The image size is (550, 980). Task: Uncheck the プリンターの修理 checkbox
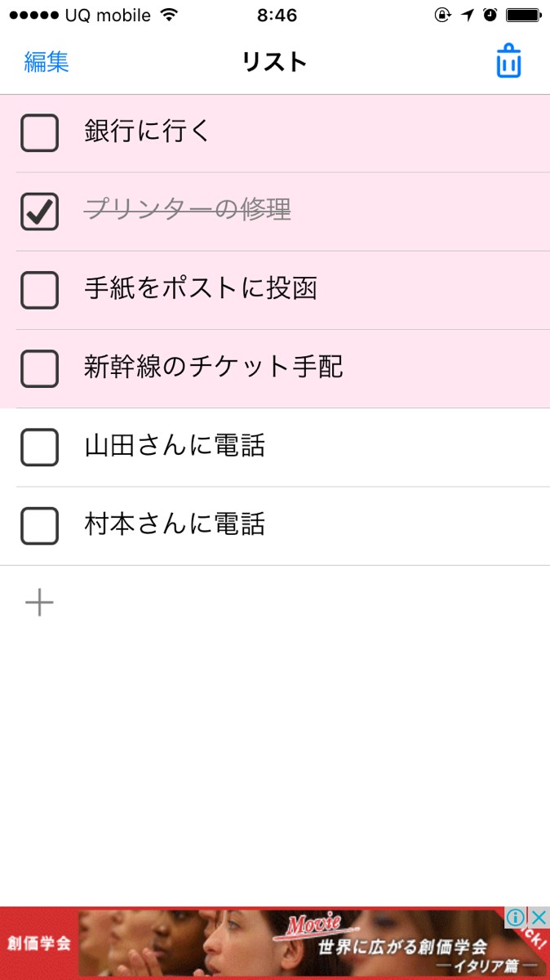click(x=39, y=212)
